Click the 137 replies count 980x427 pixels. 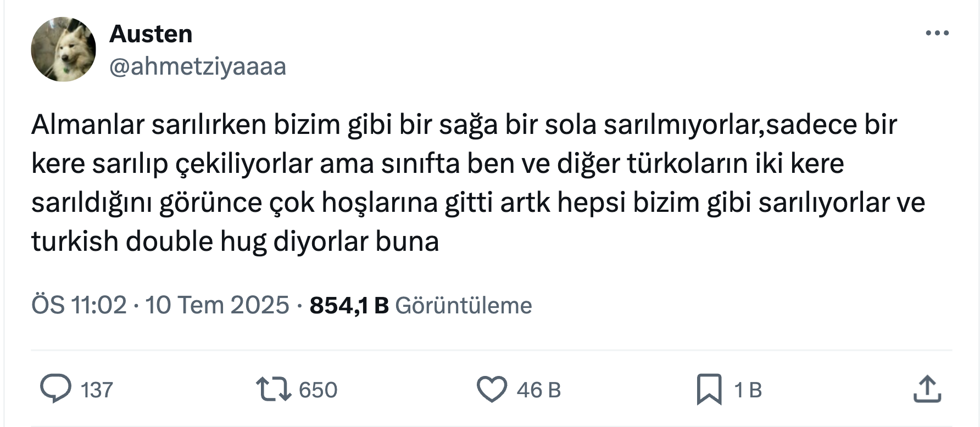coord(97,390)
